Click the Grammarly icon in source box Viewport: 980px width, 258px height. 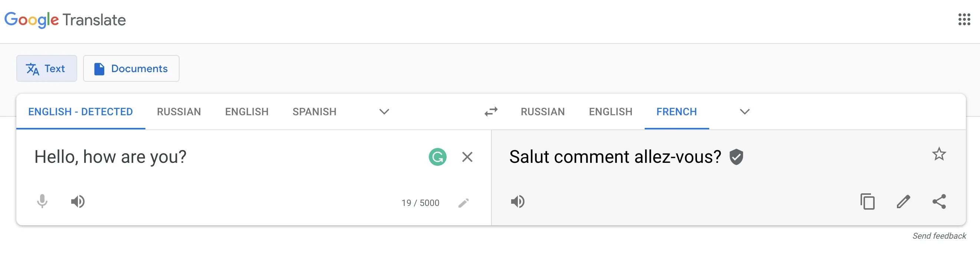point(437,157)
